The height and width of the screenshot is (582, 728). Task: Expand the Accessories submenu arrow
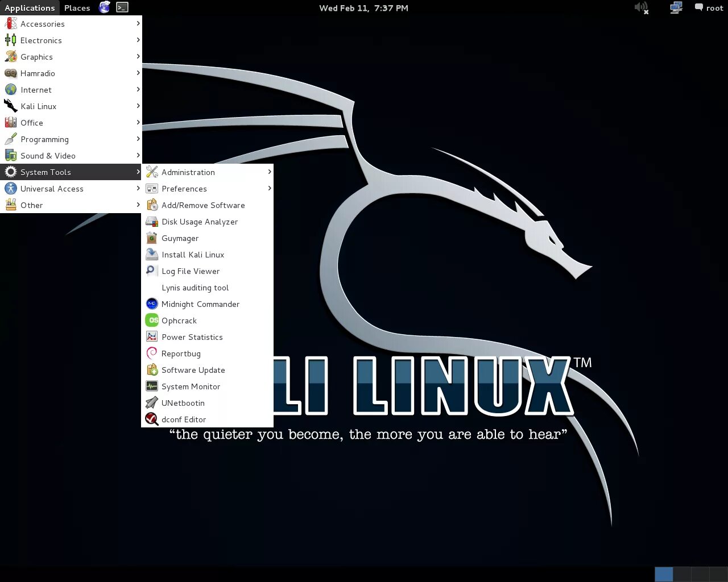tap(138, 23)
